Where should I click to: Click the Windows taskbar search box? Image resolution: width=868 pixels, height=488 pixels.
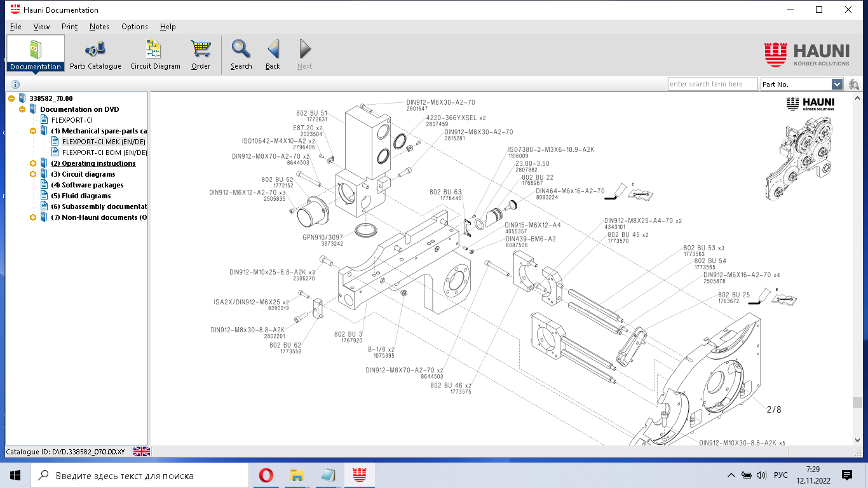[x=140, y=475]
